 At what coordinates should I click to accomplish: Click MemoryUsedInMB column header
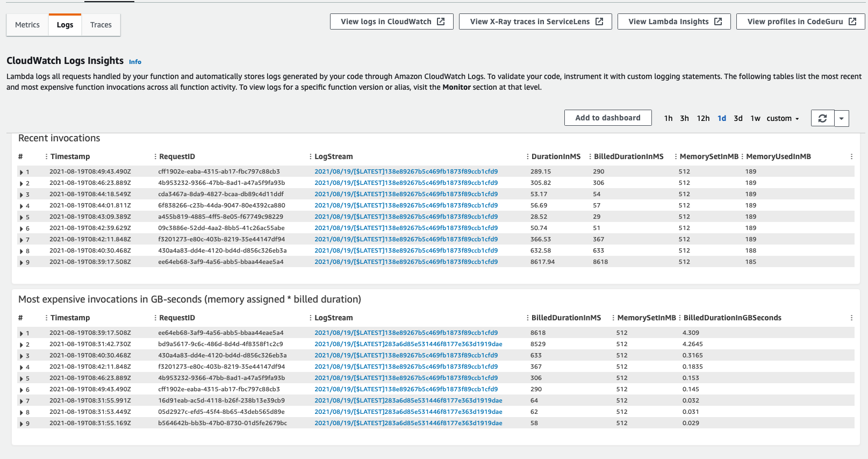pos(778,156)
